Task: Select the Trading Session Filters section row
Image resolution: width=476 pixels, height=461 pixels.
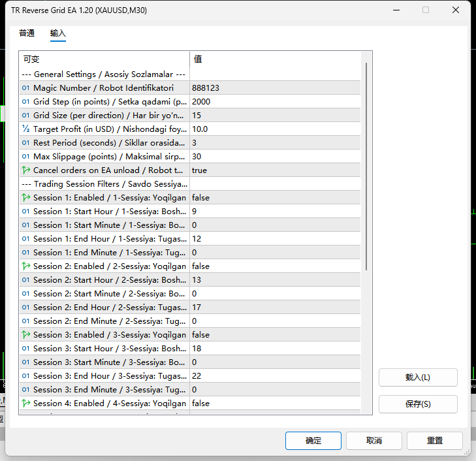Action: (x=190, y=184)
